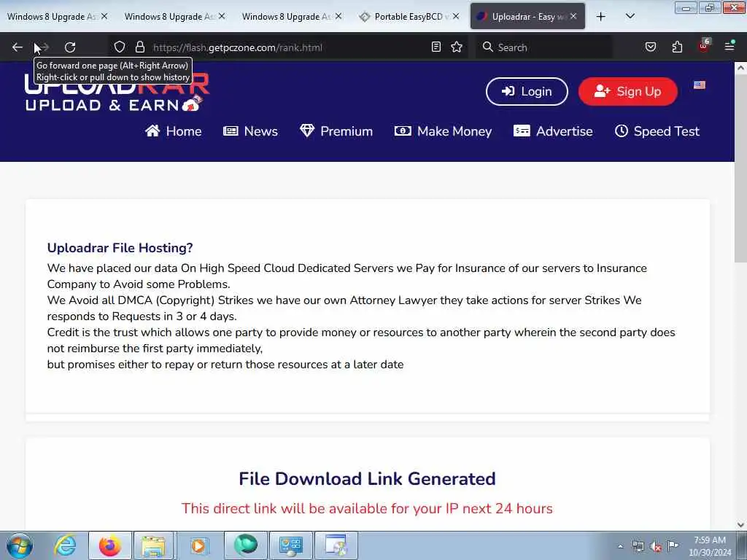Open the Premium menu link
747x560 pixels.
click(336, 131)
